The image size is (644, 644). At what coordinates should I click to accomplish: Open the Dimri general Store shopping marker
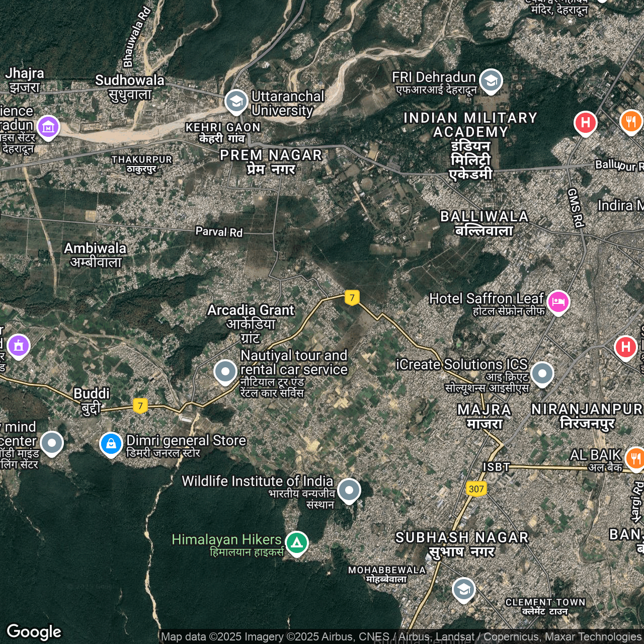[x=111, y=444]
